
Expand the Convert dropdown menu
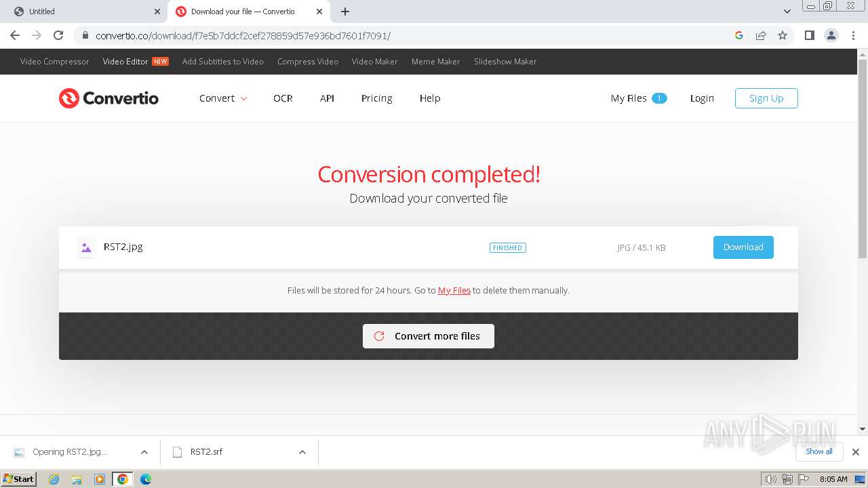click(x=223, y=98)
